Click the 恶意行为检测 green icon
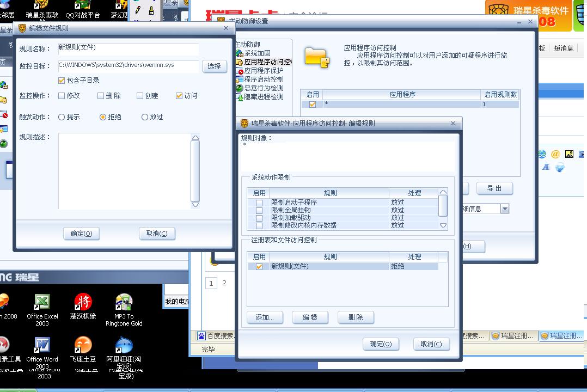Screen dimensions: 587x392 [240, 88]
